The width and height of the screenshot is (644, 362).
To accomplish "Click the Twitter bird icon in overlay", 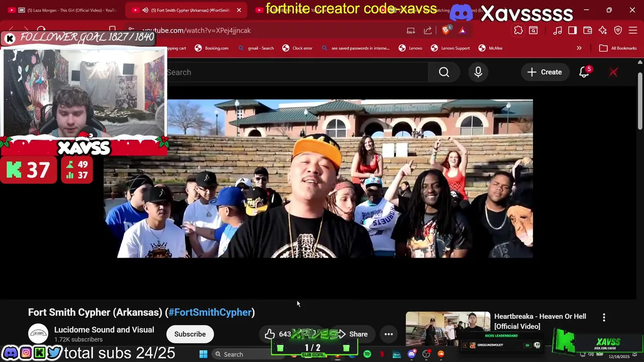I will [x=54, y=353].
